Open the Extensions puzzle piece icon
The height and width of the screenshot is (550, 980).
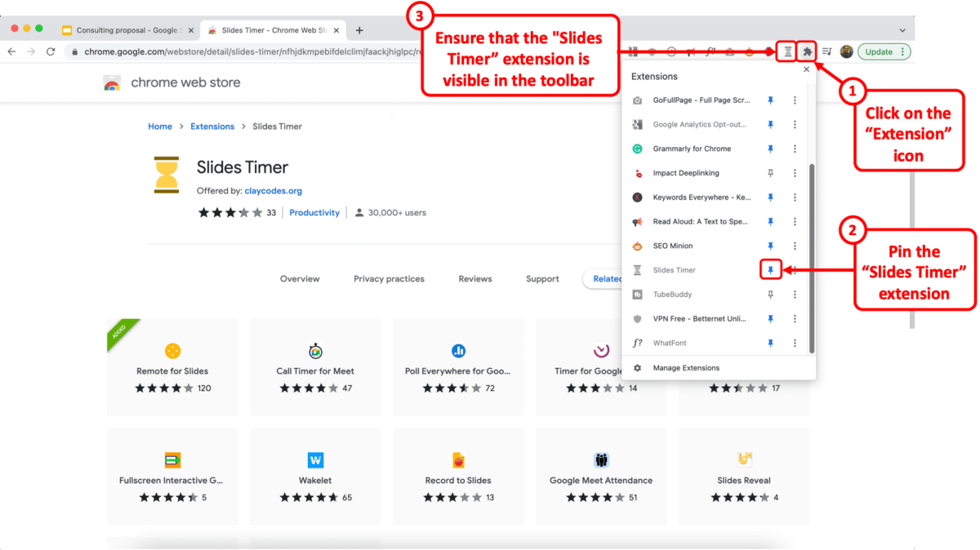(806, 51)
